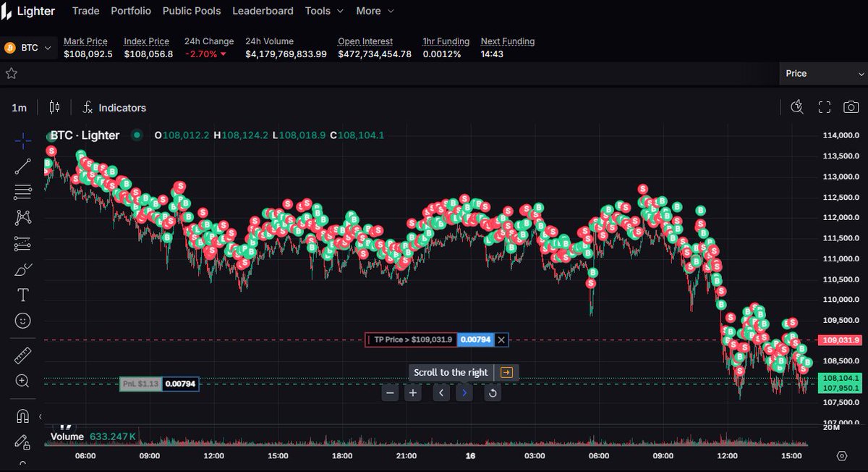Open chart settings gear icon

841,456
